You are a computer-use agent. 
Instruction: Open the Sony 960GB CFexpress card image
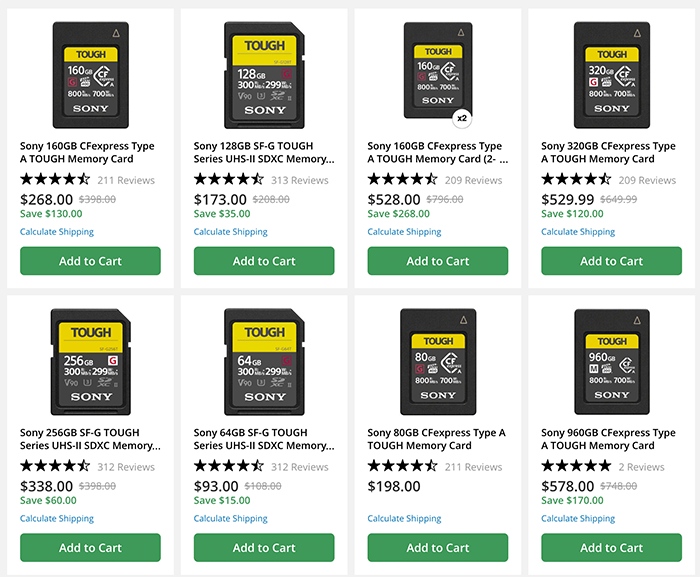(612, 362)
